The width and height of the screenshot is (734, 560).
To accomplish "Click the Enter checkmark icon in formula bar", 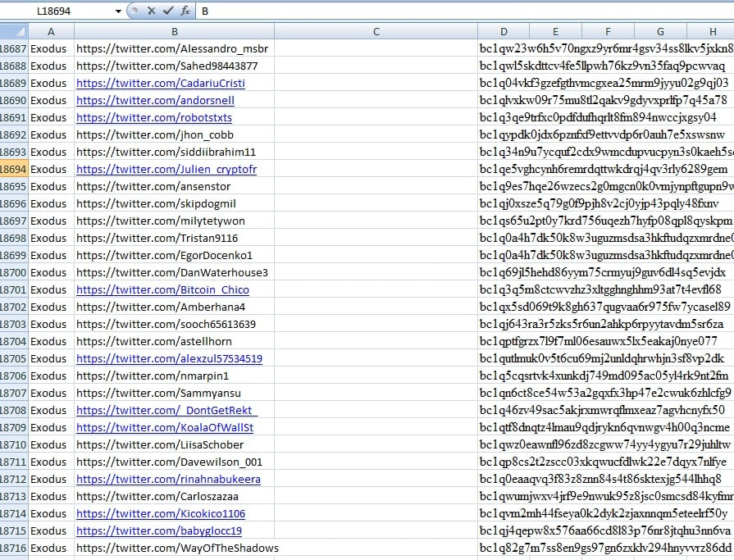I will [168, 11].
